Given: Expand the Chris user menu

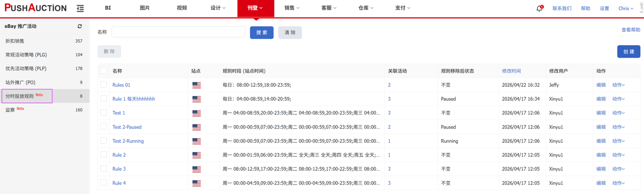Looking at the screenshot, I should point(625,8).
